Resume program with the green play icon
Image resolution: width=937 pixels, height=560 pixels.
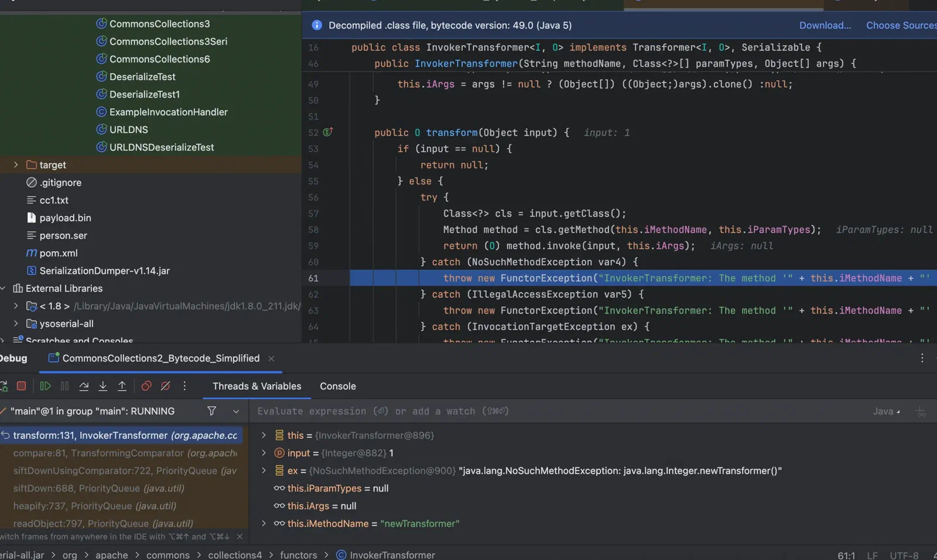point(45,386)
